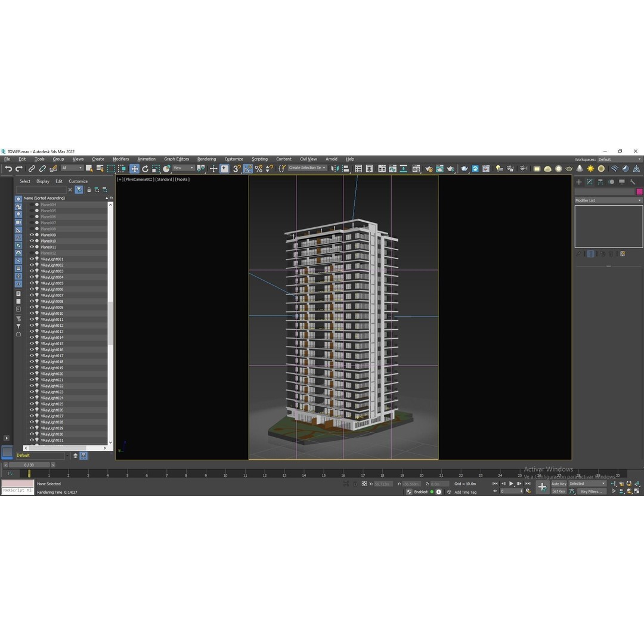Hide VRayLight012 with its eye icon
Image resolution: width=644 pixels, height=644 pixels.
(32, 326)
